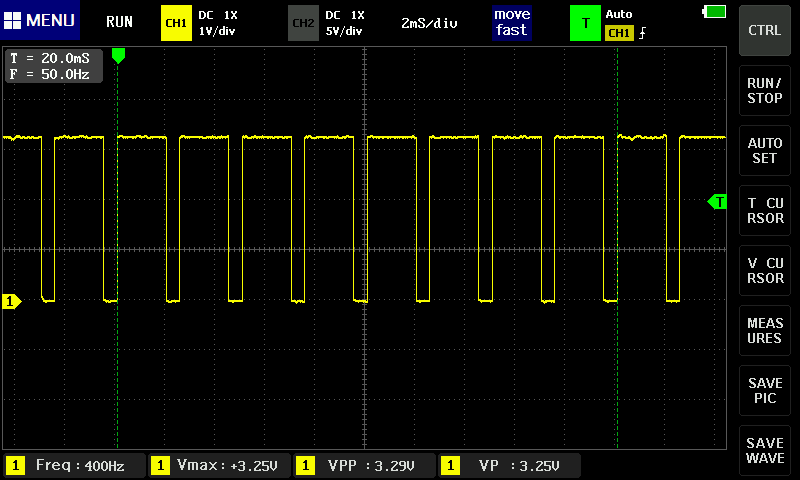The height and width of the screenshot is (480, 800).
Task: Select the green trigger position marker at top
Action: tap(118, 56)
